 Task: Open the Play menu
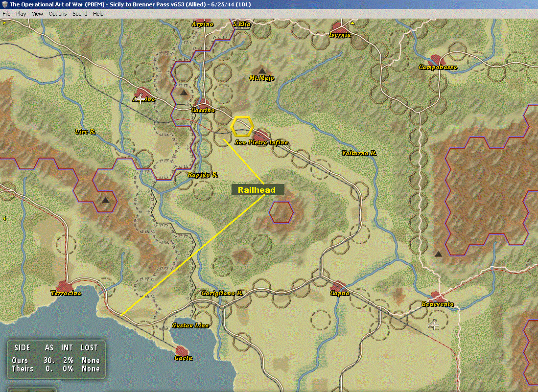(x=21, y=14)
